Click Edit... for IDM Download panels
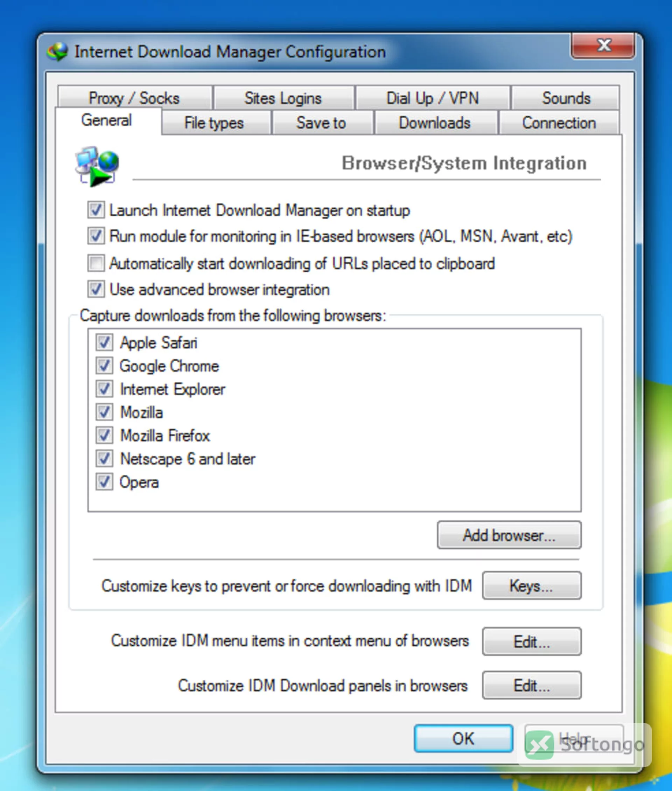The width and height of the screenshot is (672, 791). (x=532, y=685)
